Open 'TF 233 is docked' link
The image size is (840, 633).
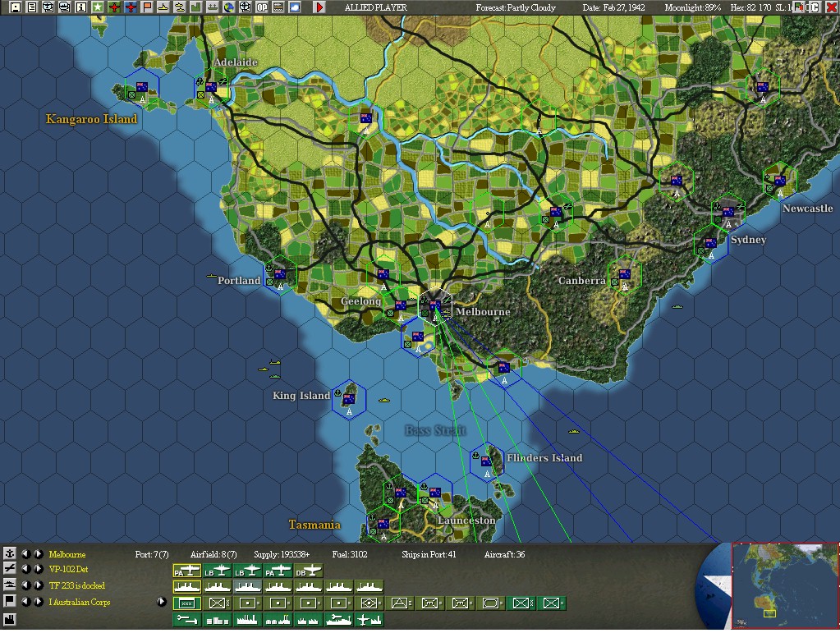[76, 585]
